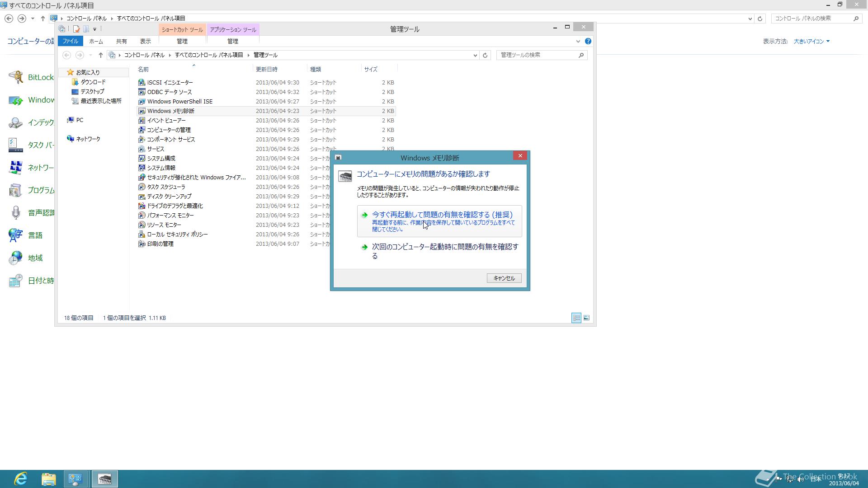
Task: Select the イベント ビューアー icon
Action: [x=142, y=121]
